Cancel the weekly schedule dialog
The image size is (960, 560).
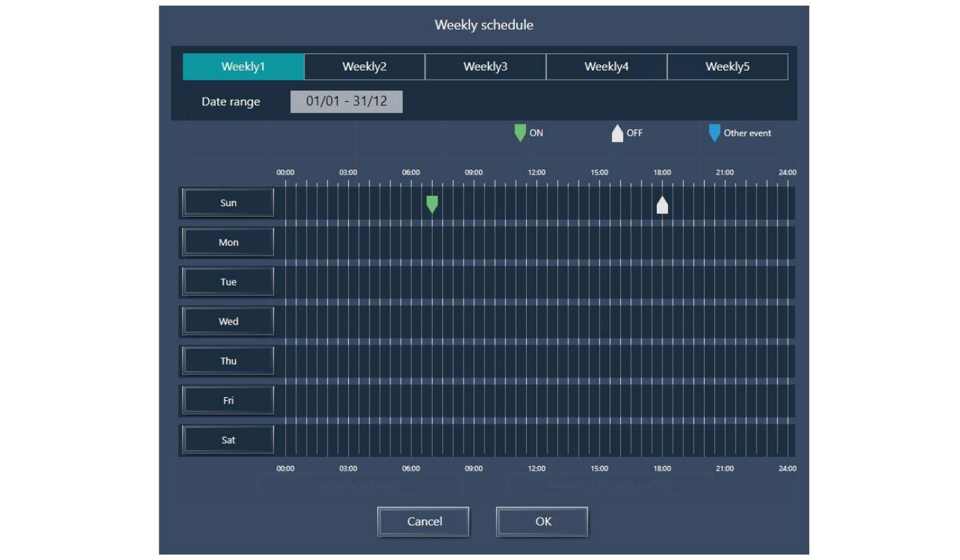point(424,522)
